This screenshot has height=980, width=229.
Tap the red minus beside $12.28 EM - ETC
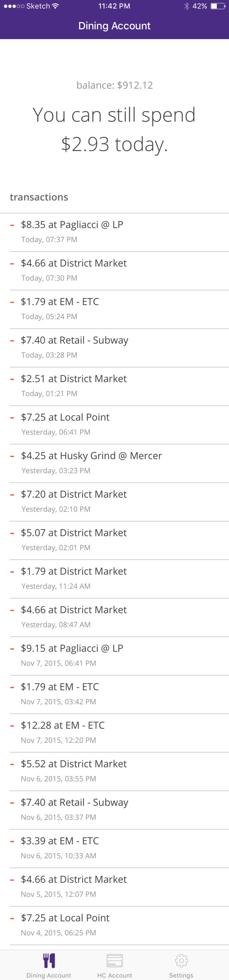coord(12,726)
